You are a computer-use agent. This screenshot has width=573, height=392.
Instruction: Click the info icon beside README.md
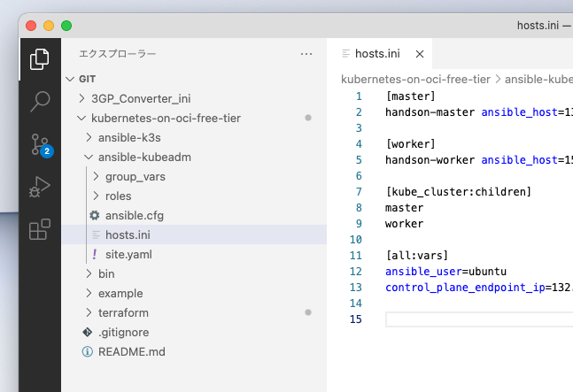click(88, 351)
